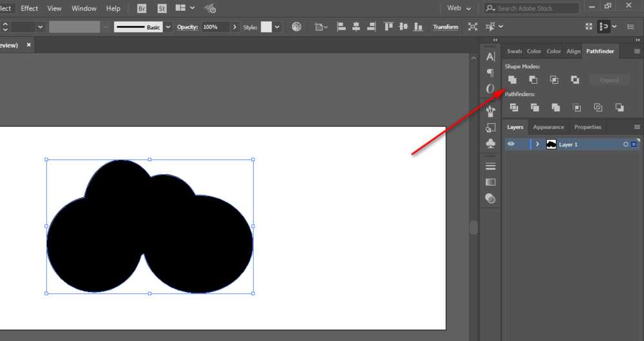Click the Opacity label in control bar
Viewport: 644px width, 341px height.
click(187, 27)
